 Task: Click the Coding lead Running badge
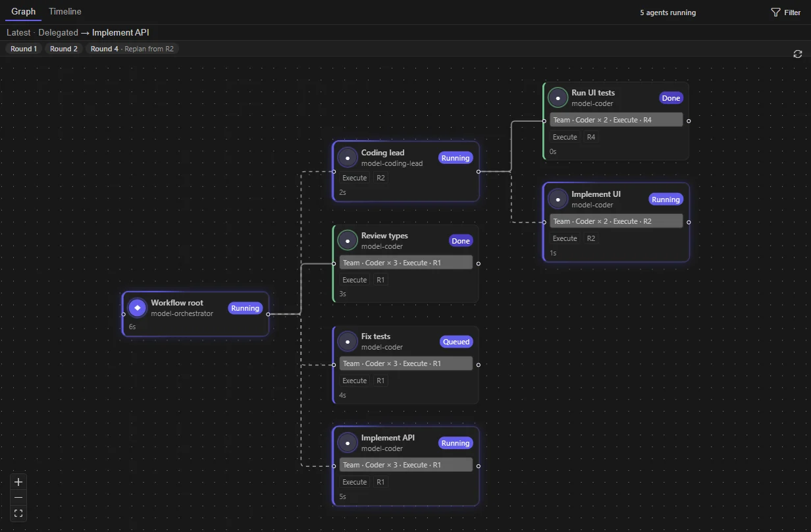(456, 158)
